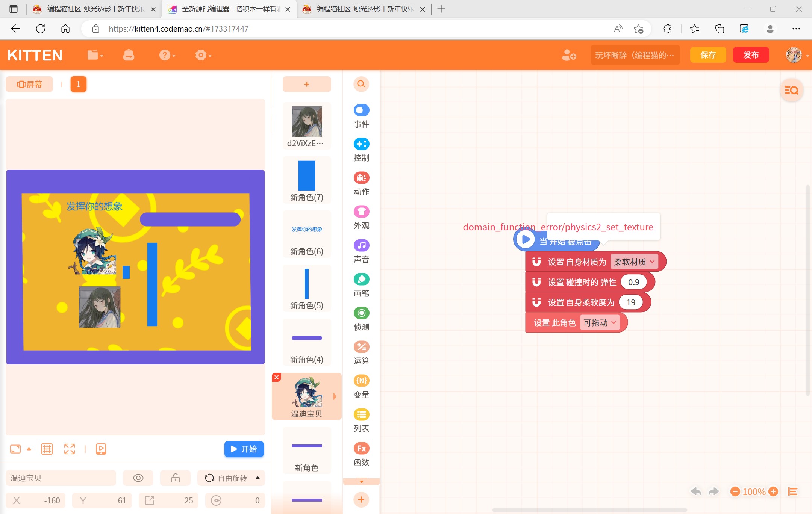Click the browser address bar URL
The height and width of the screenshot is (514, 812).
click(179, 29)
